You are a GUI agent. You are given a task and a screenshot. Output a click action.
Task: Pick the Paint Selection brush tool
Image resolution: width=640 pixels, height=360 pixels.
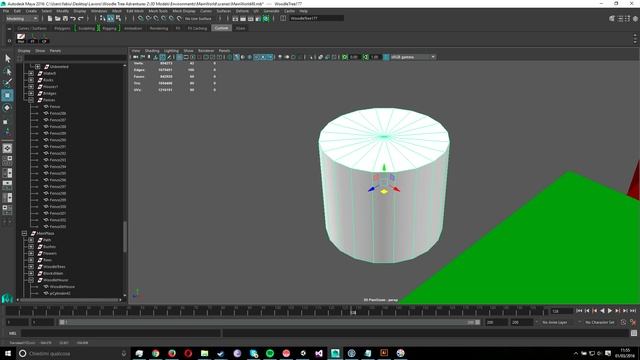(7, 83)
